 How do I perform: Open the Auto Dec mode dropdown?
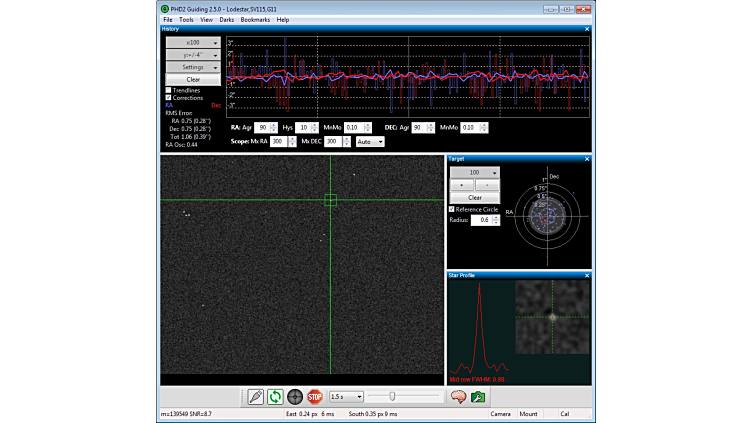tap(370, 142)
